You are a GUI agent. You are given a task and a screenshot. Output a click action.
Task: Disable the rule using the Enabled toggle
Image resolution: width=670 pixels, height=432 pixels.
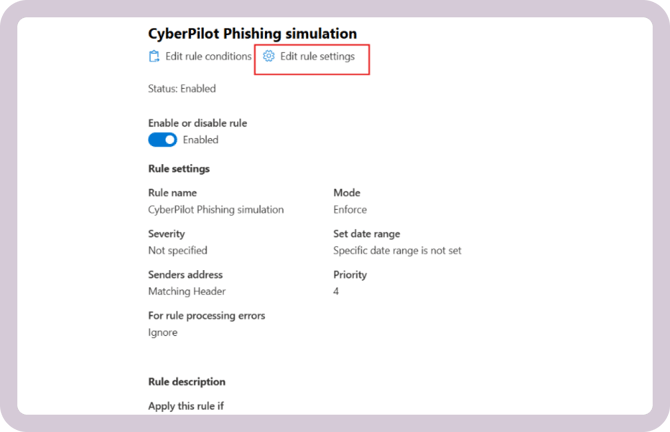pos(162,140)
